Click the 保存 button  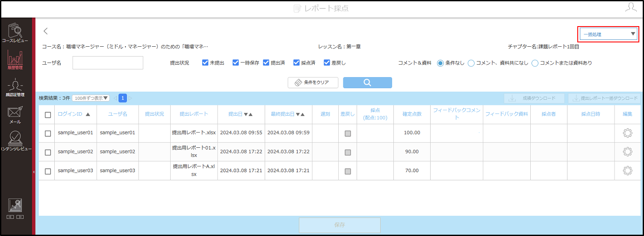[340, 225]
